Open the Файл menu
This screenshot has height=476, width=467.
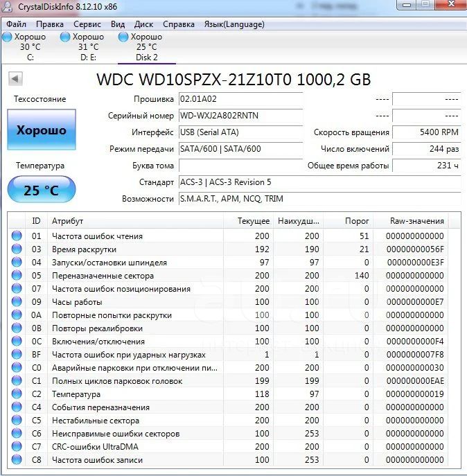click(16, 24)
